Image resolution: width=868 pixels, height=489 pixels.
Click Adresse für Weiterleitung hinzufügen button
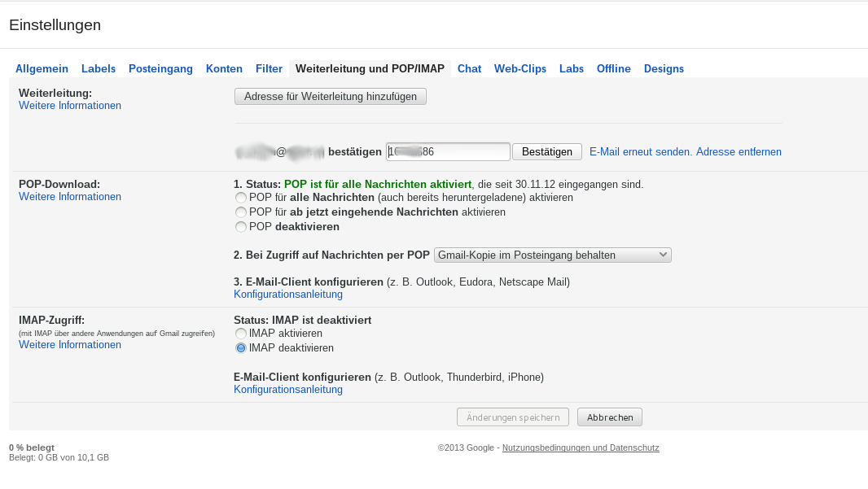pyautogui.click(x=330, y=97)
